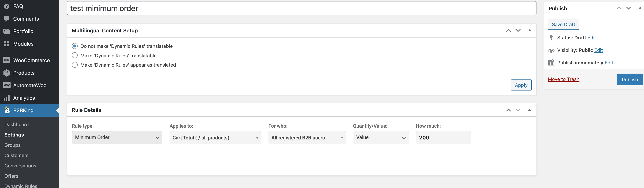The image size is (644, 188).
Task: Open B2BKing Dashboard submenu item
Action: 17,124
